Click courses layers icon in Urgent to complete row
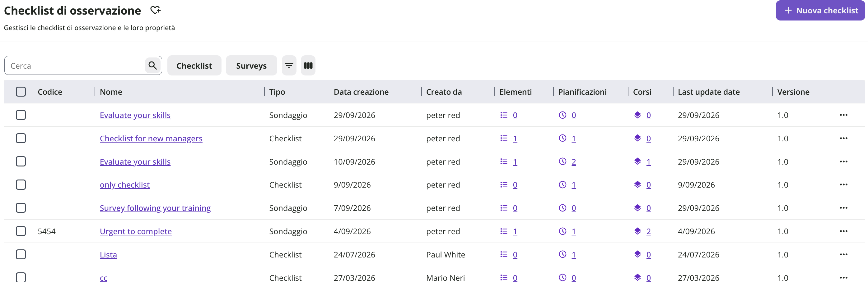This screenshot has height=282, width=868. point(637,231)
